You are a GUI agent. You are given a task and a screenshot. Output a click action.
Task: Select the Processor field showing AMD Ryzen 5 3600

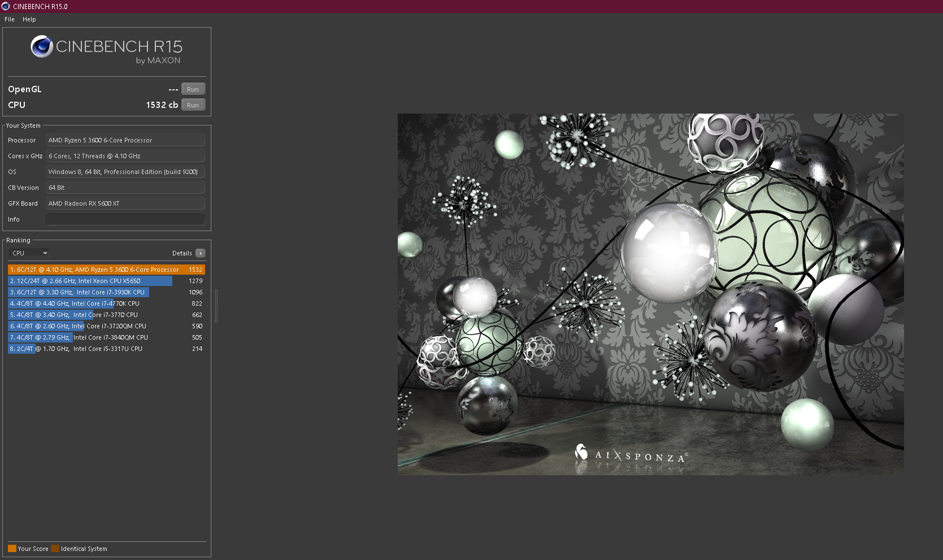(125, 140)
